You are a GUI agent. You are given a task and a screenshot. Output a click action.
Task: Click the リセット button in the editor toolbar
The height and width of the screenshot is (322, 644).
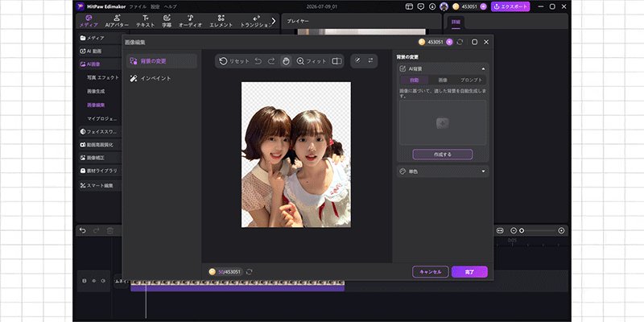(x=234, y=61)
